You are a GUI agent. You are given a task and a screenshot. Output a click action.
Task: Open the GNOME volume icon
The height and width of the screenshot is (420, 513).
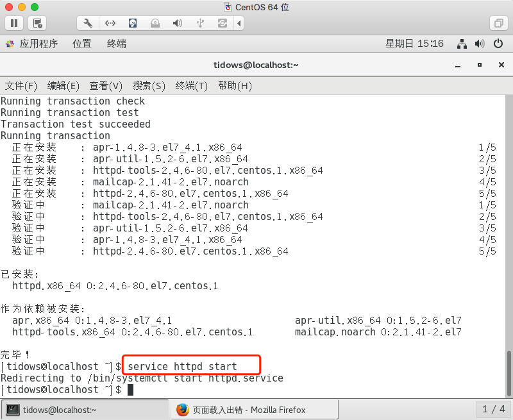pos(480,44)
